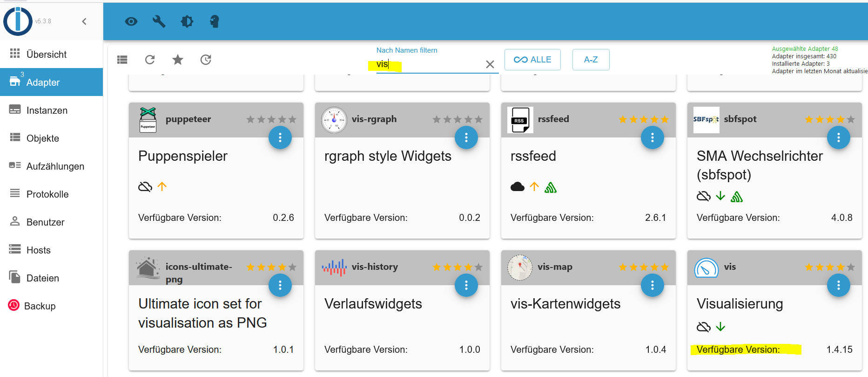The height and width of the screenshot is (377, 868).
Task: Go to Instanzen in the sidebar
Action: [x=51, y=110]
